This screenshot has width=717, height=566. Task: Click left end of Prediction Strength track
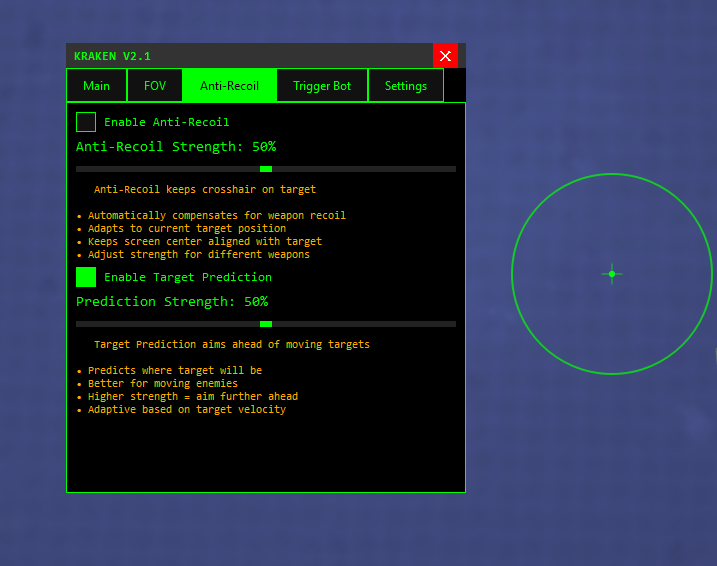click(x=80, y=324)
